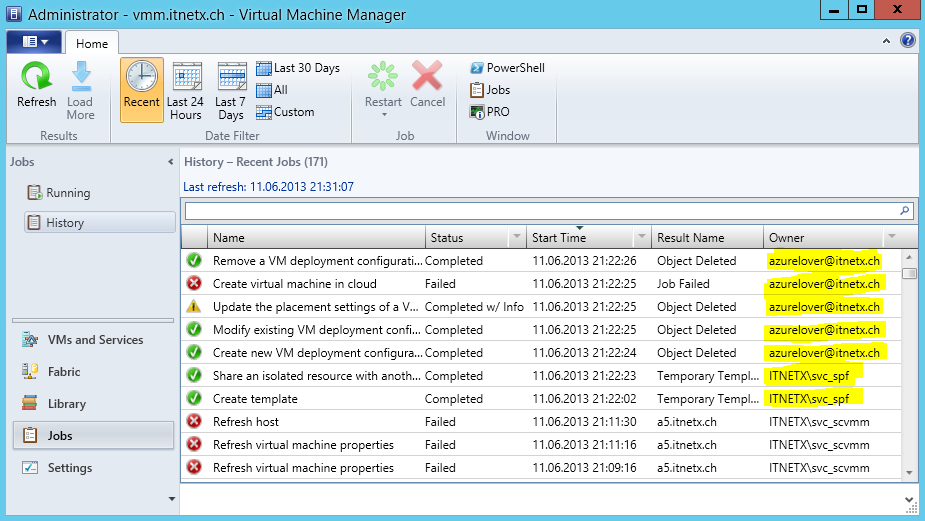Screen dimensions: 925x521
Task: Filter jobs by Last 30 Days
Action: 298,68
